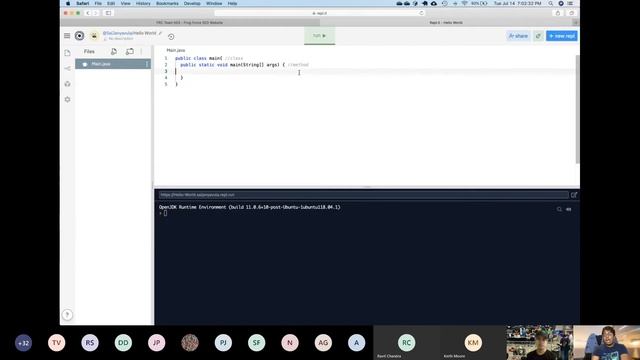
Task: Open the help question mark button
Action: tap(67, 315)
